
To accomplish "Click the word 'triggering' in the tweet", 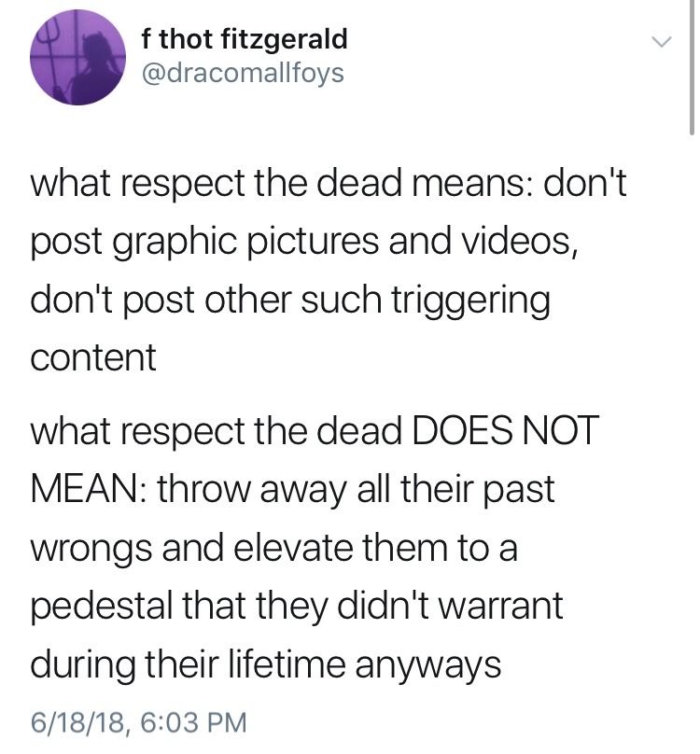I will click(471, 300).
